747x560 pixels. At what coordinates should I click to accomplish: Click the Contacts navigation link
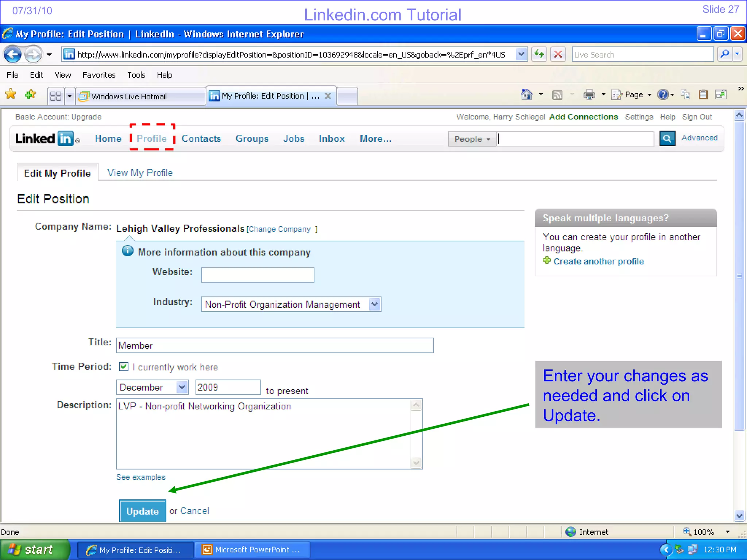[201, 139]
